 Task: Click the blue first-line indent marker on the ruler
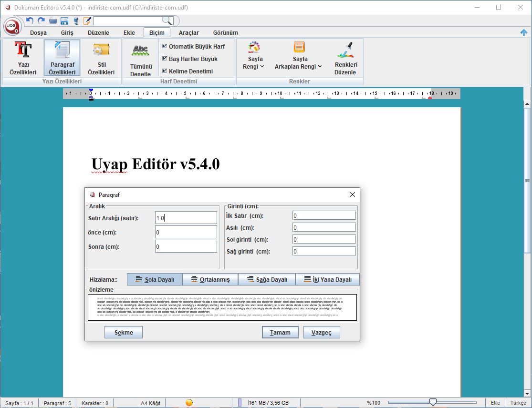pyautogui.click(x=91, y=90)
